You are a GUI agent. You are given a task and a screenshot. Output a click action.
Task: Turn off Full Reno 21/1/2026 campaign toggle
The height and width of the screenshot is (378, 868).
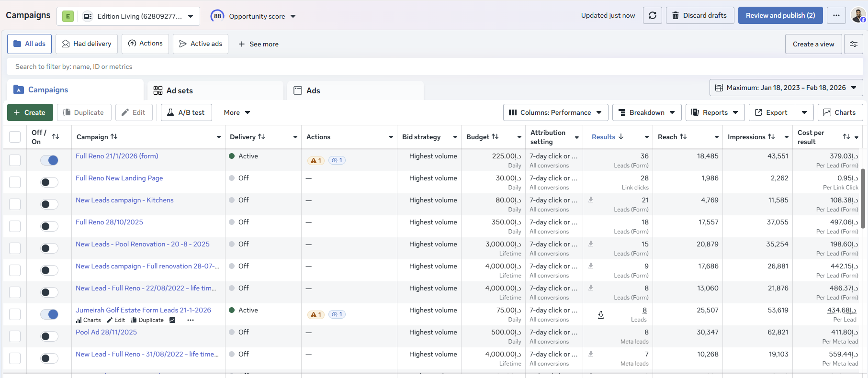pos(49,160)
